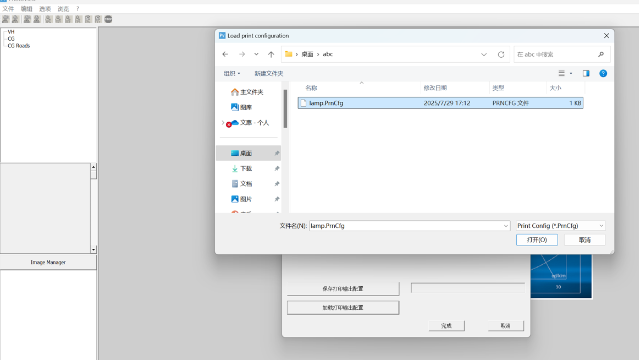Click the 打开(O) button

click(537, 240)
